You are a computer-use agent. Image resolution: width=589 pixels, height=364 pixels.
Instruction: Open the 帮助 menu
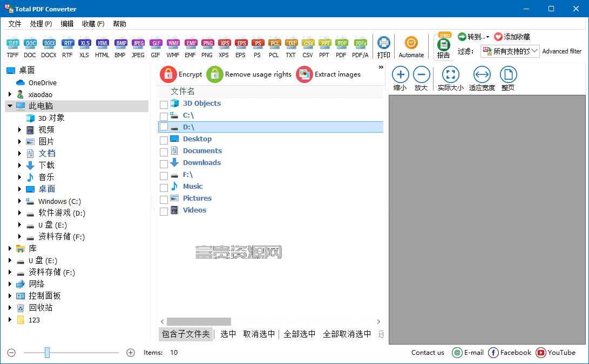[119, 24]
